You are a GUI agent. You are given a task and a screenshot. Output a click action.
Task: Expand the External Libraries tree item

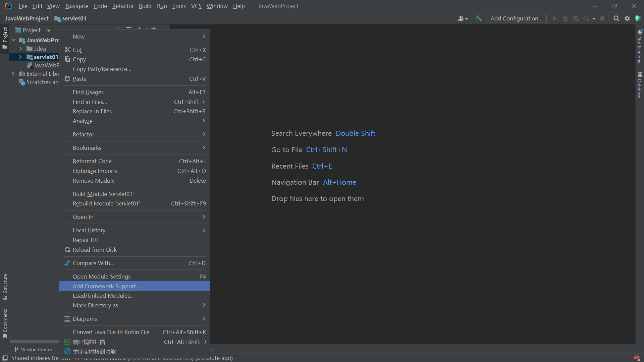[x=13, y=74]
